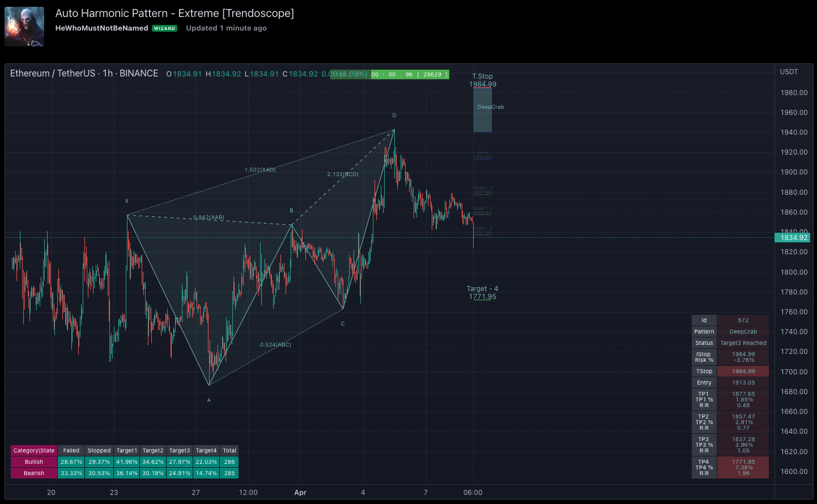This screenshot has width=817, height=504.
Task: Click the Bullish total cell 286
Action: (229, 462)
